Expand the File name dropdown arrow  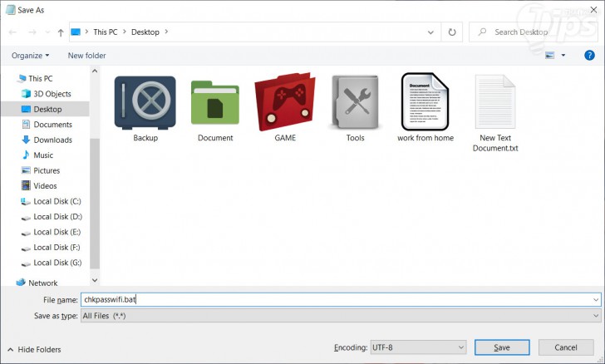(596, 299)
